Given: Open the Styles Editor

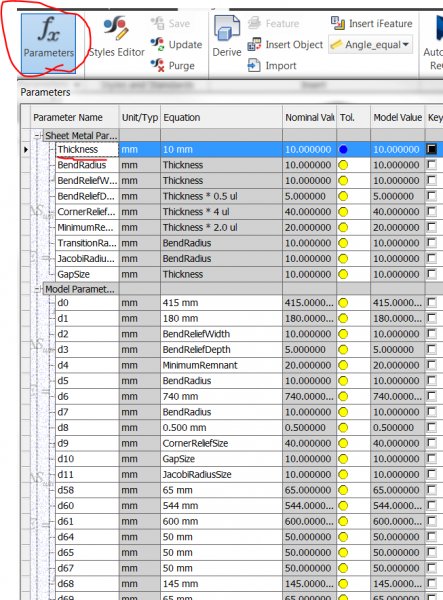Looking at the screenshot, I should pyautogui.click(x=116, y=38).
